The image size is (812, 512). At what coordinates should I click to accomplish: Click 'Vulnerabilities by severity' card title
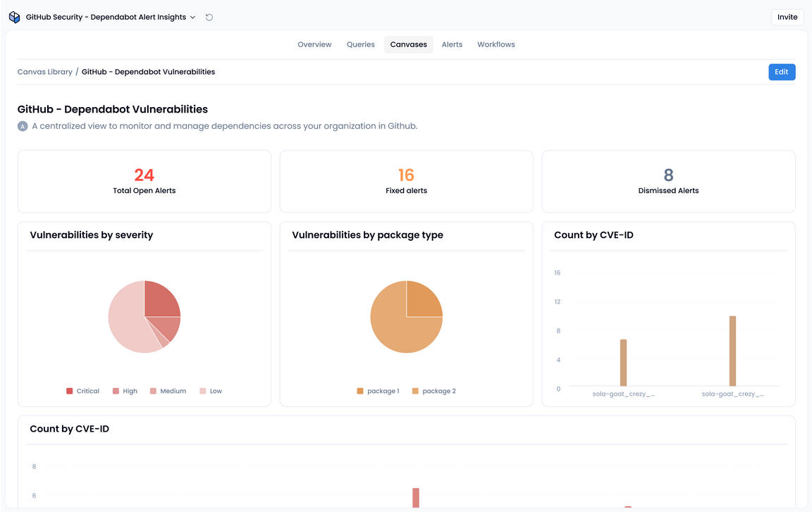coord(92,235)
